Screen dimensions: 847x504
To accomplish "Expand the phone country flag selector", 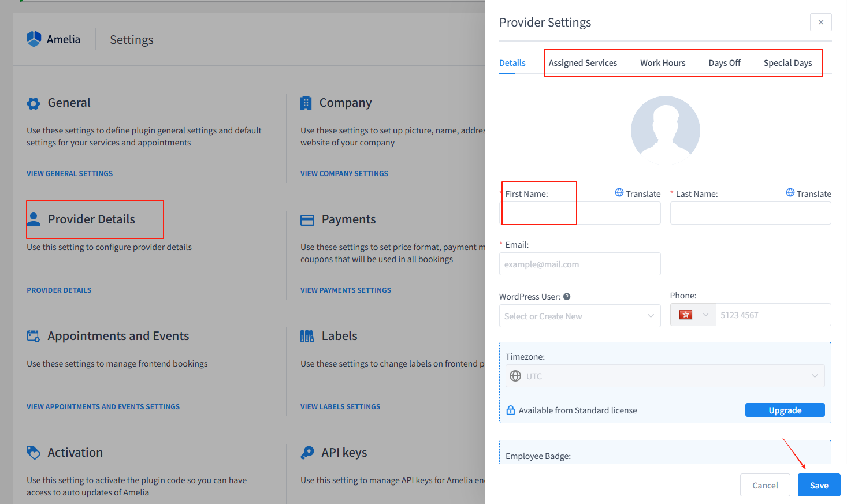I will pyautogui.click(x=693, y=315).
